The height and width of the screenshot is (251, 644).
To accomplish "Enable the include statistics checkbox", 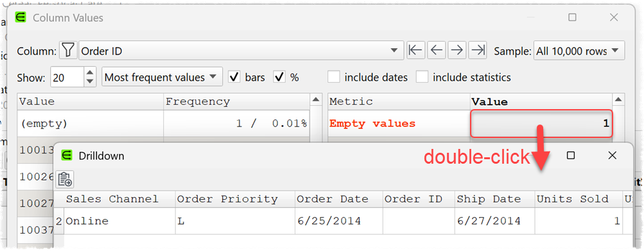I will [x=422, y=77].
